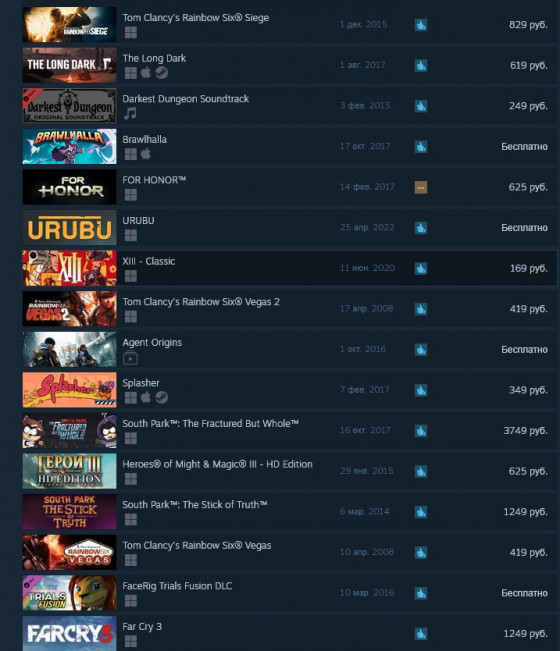Image resolution: width=560 pixels, height=651 pixels.
Task: Click the Windows icon under URUBU
Action: (131, 235)
